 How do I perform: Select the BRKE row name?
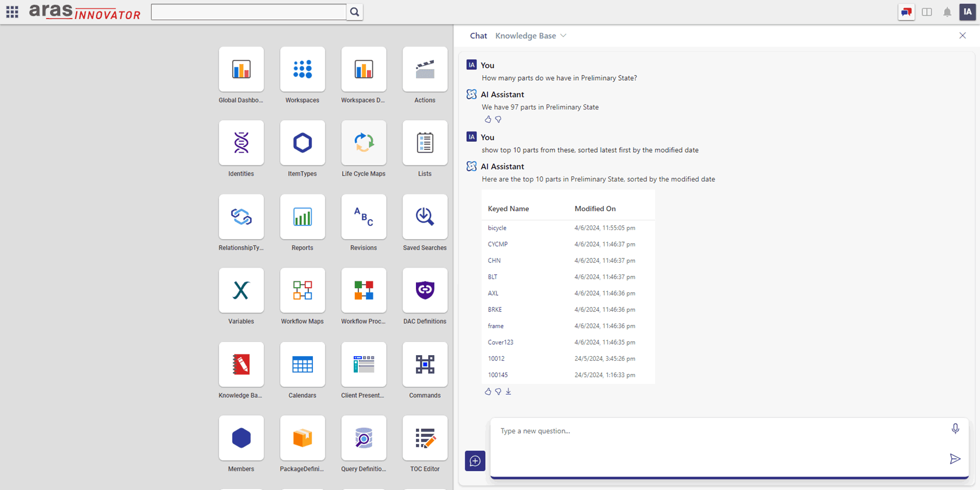pyautogui.click(x=495, y=310)
